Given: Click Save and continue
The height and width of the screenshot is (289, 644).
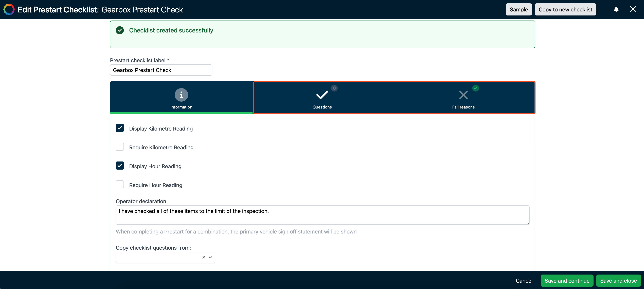Looking at the screenshot, I should 567,281.
